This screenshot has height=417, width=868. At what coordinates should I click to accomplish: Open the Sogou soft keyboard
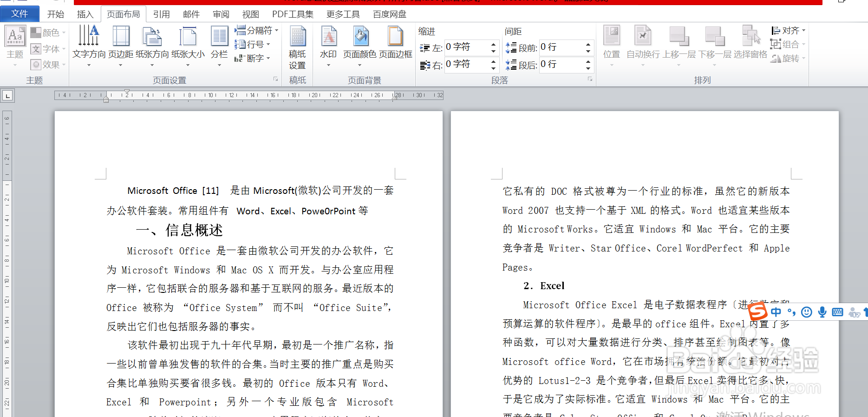point(838,312)
